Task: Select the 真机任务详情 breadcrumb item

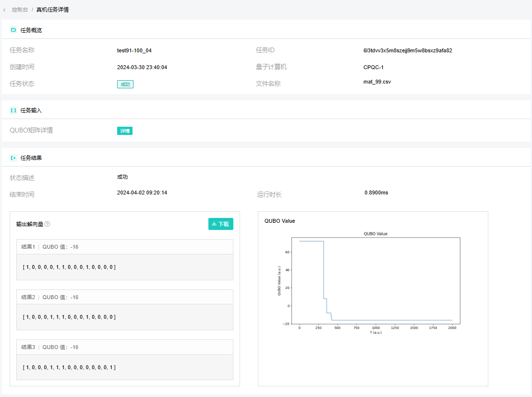Action: [52, 10]
